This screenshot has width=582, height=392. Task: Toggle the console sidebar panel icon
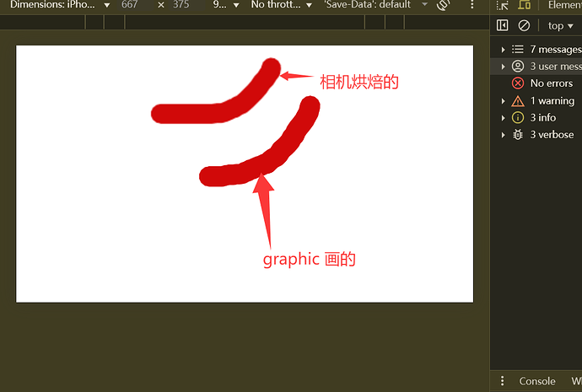[502, 25]
